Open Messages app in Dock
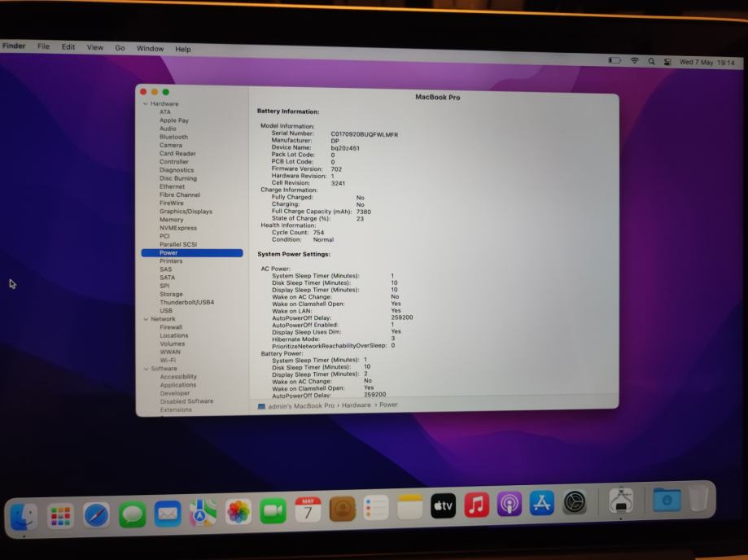 pos(132,514)
